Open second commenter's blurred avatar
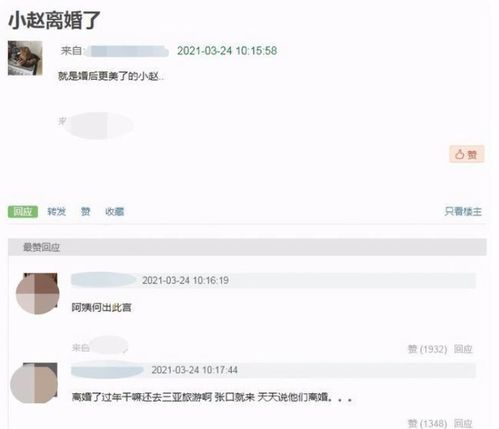The image size is (499, 429). [34, 383]
